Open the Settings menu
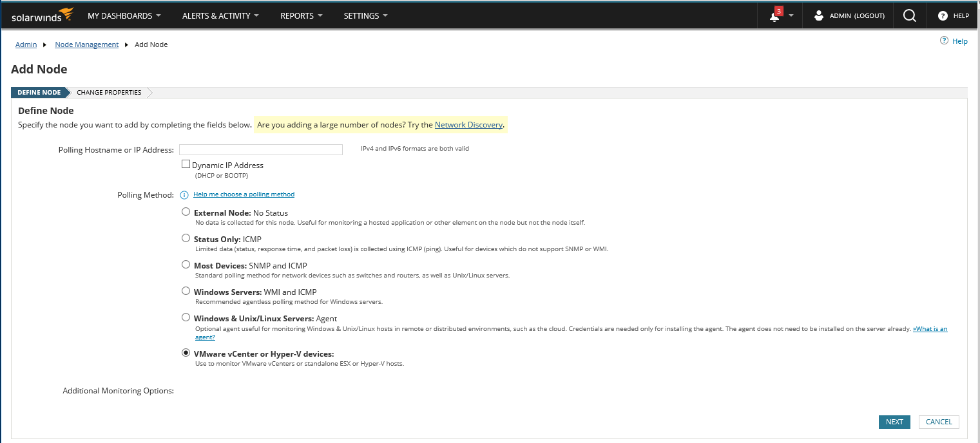 pyautogui.click(x=365, y=15)
